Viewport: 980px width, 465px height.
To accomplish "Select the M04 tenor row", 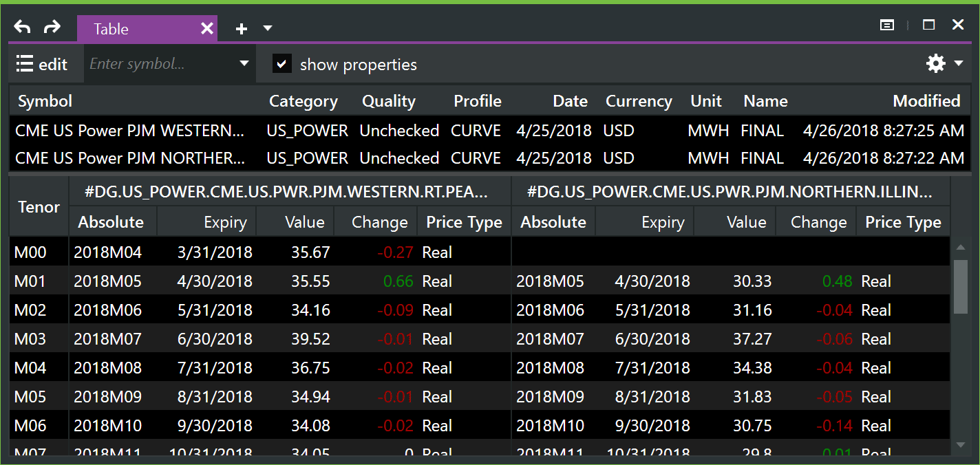I will 480,368.
